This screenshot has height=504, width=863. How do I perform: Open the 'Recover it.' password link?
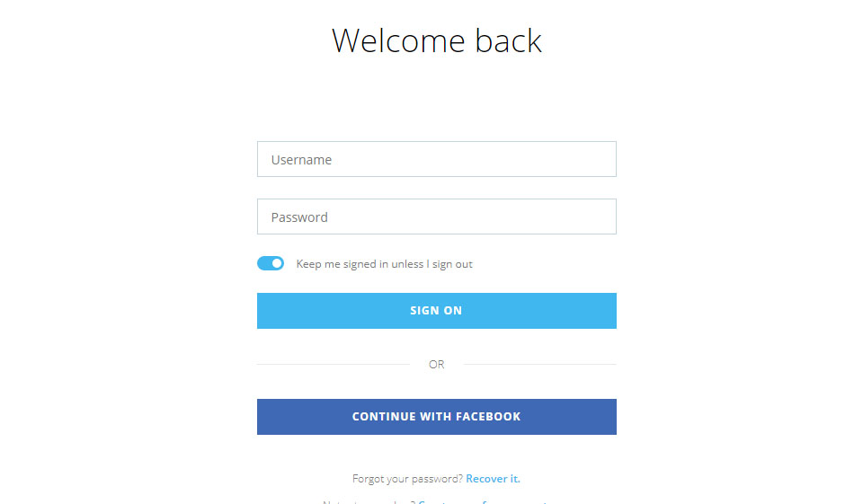pyautogui.click(x=493, y=479)
